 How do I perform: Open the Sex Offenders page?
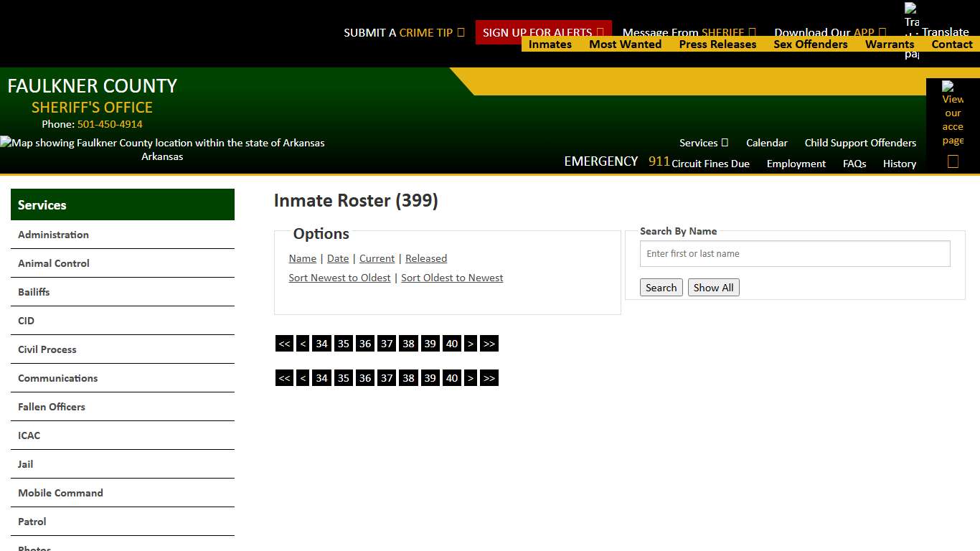[x=810, y=44]
